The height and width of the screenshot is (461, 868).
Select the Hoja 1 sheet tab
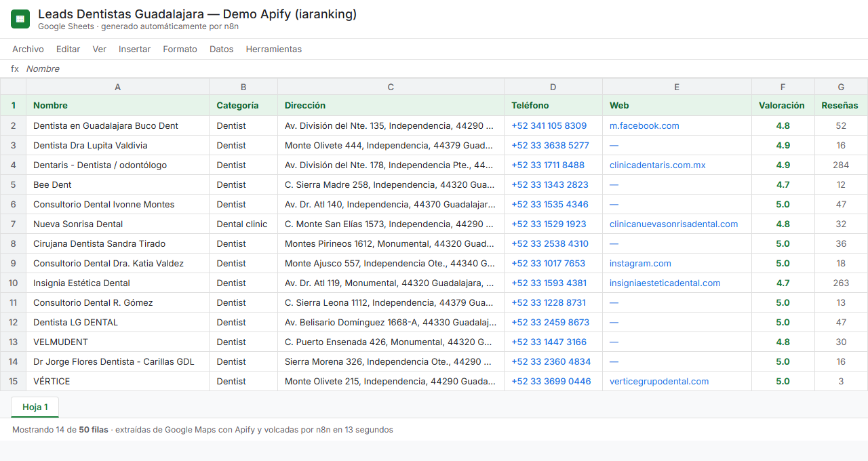point(35,407)
